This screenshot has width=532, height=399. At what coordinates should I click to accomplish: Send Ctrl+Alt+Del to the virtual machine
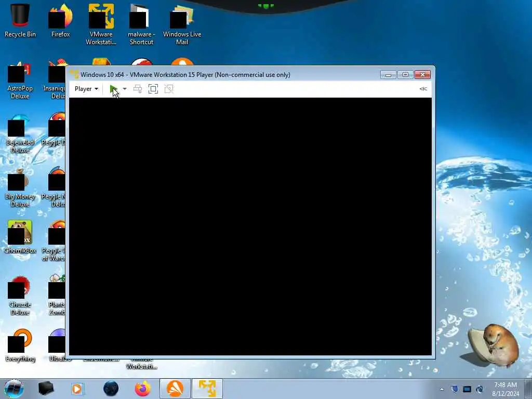pyautogui.click(x=137, y=89)
